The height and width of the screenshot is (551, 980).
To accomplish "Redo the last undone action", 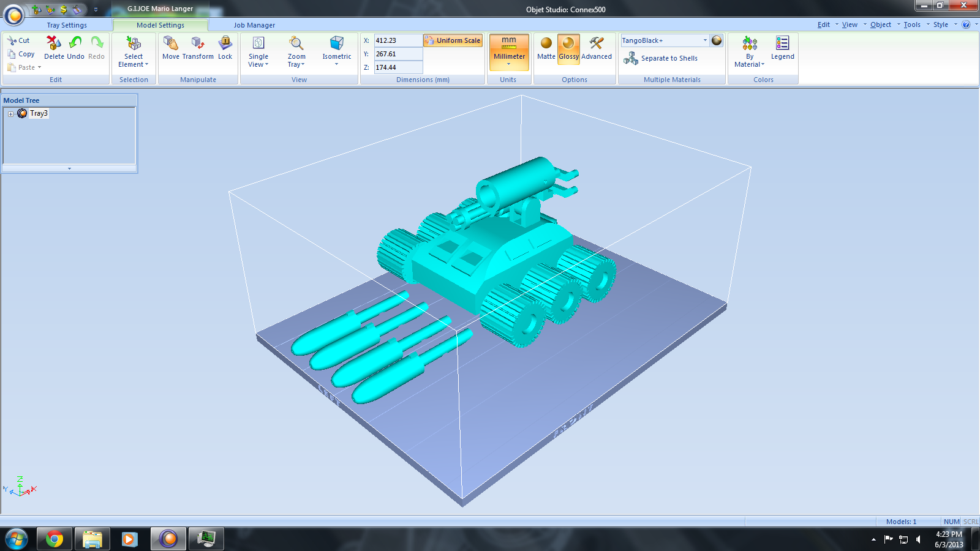I will (96, 48).
